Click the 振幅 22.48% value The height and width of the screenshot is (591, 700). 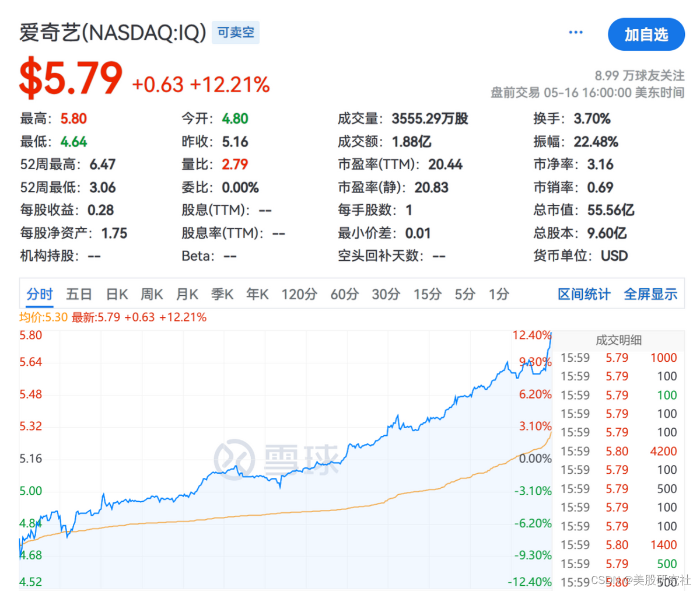(596, 142)
